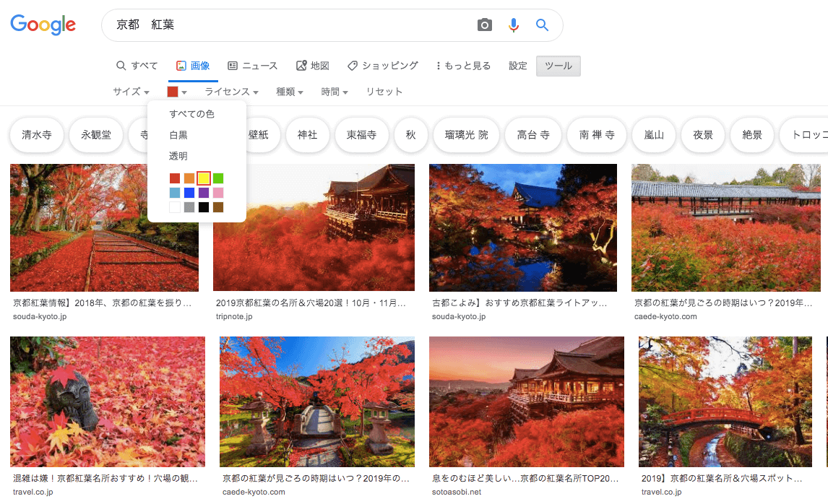Open the night illumination pond image

coord(523,227)
